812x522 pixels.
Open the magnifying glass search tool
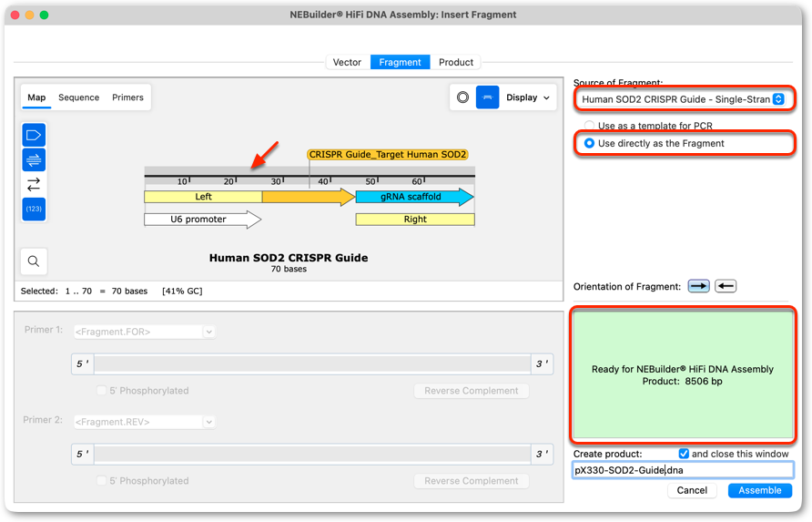(x=34, y=261)
